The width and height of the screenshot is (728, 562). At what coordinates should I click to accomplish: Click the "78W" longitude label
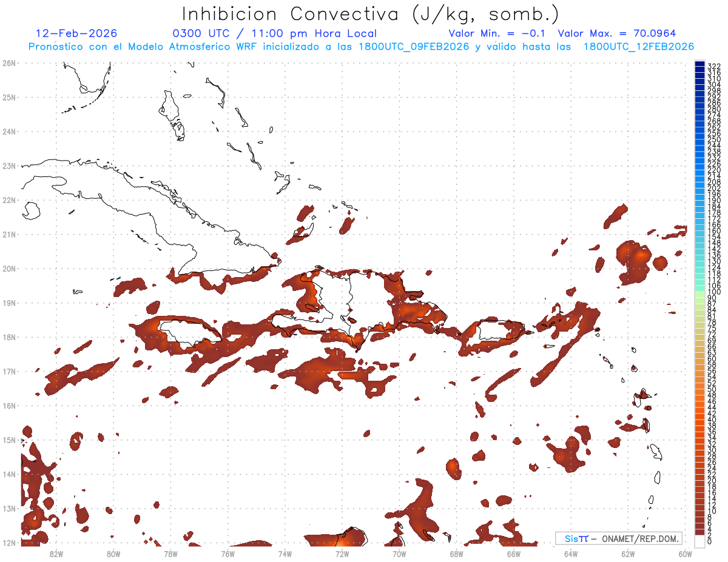pos(170,554)
